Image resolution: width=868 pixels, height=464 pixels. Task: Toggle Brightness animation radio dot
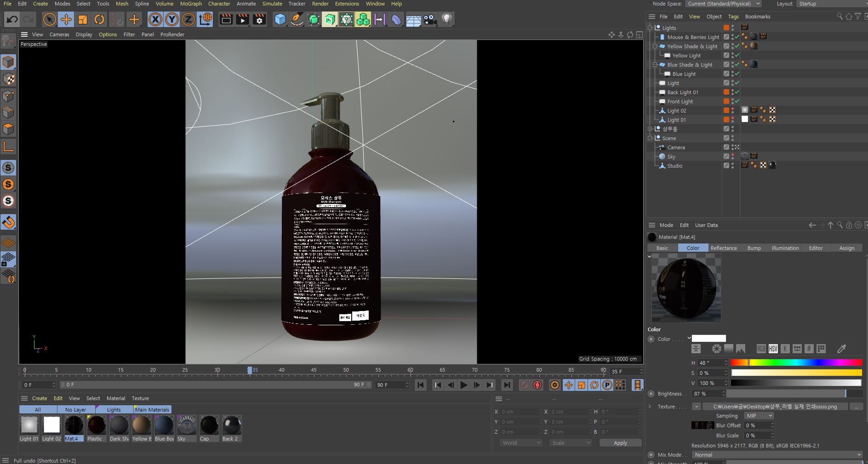(x=651, y=394)
